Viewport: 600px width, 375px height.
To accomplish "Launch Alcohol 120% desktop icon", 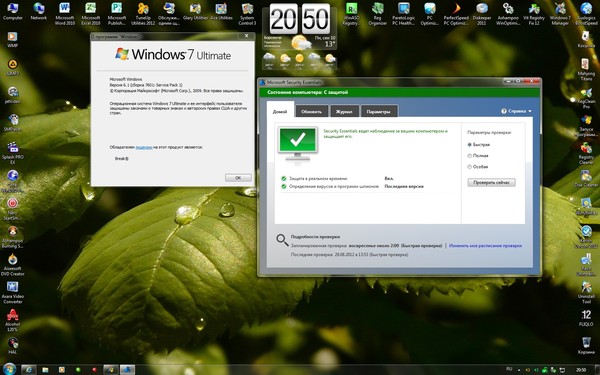I will pyautogui.click(x=12, y=320).
